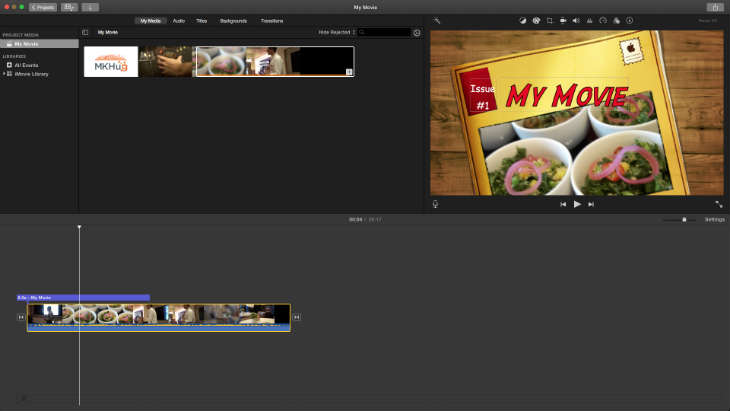
Task: Go back to Projects
Action: pyautogui.click(x=43, y=7)
